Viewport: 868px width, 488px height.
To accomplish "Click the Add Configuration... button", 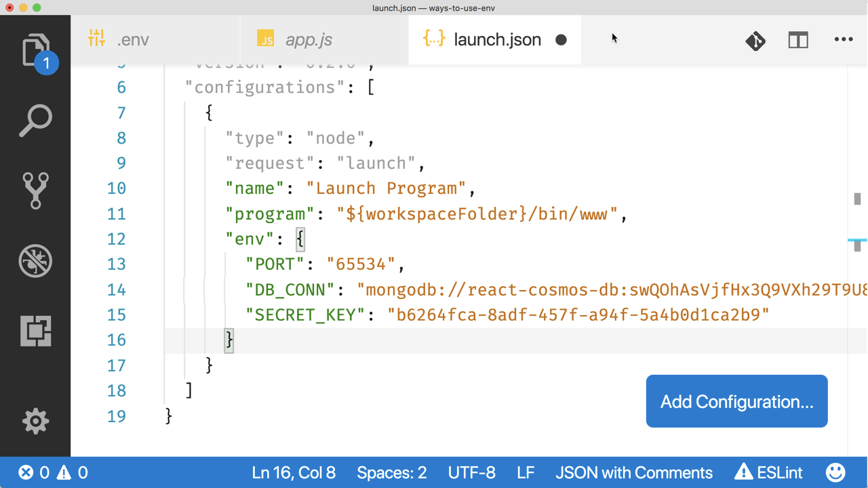I will 736,401.
